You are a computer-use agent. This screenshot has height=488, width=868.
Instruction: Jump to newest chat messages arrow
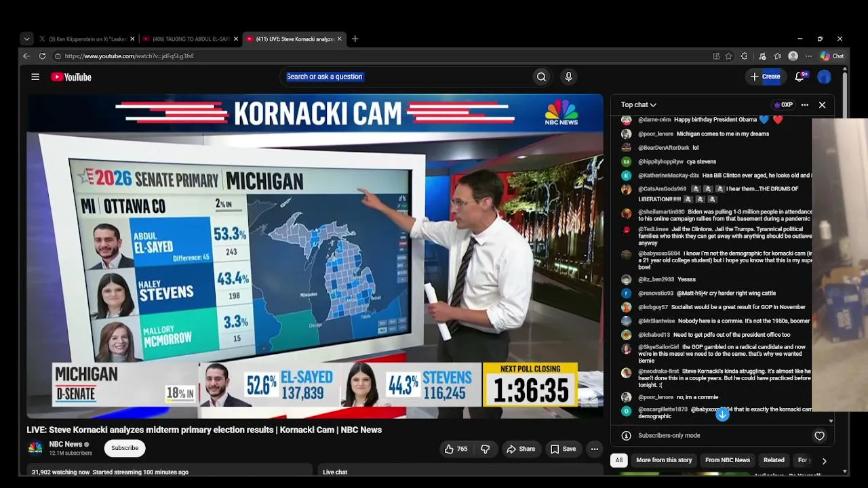coord(722,415)
